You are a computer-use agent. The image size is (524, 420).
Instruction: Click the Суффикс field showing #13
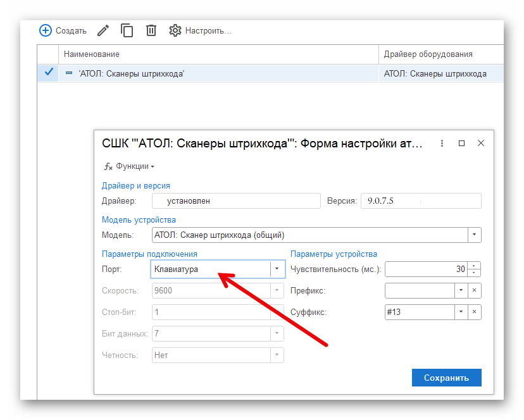[x=420, y=312]
